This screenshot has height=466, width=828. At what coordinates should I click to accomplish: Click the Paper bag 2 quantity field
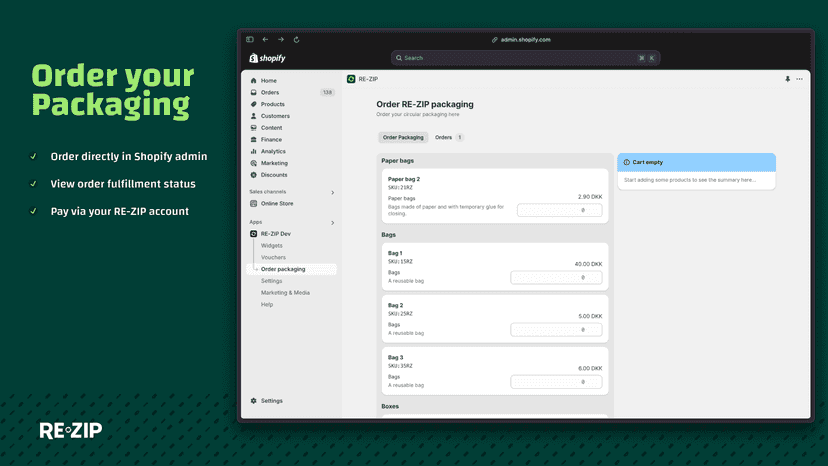(x=560, y=210)
